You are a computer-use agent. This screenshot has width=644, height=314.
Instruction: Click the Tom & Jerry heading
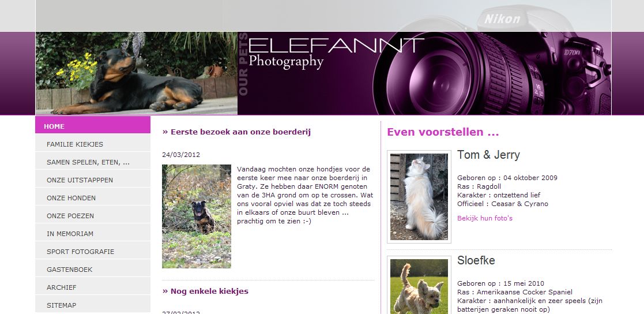click(488, 155)
